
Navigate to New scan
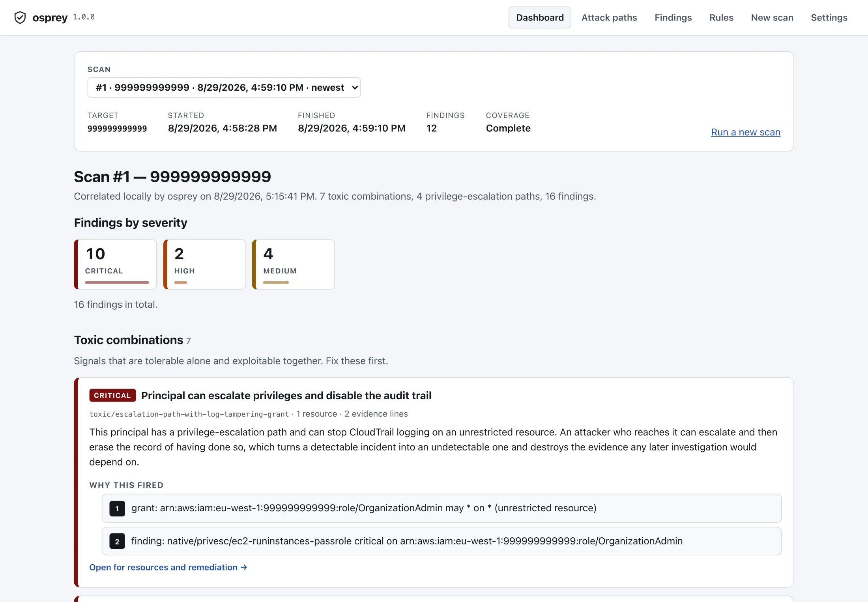pyautogui.click(x=772, y=17)
